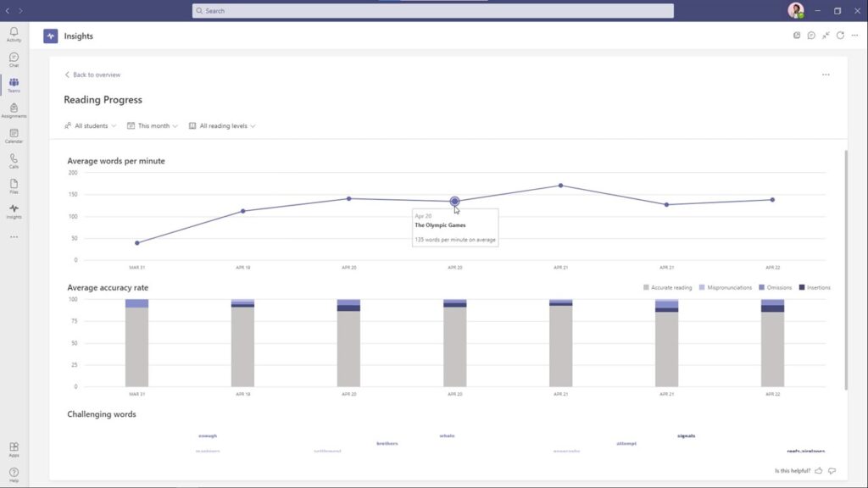This screenshot has height=488, width=868.
Task: Open Assignments from the sidebar
Action: 14,108
